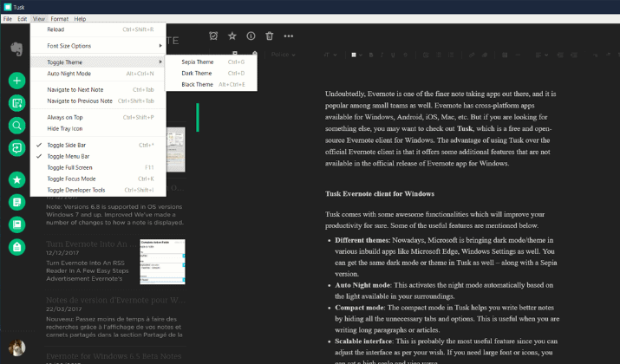Toggle Menu Bar checked menu entry
The image size is (620, 364).
click(x=98, y=156)
